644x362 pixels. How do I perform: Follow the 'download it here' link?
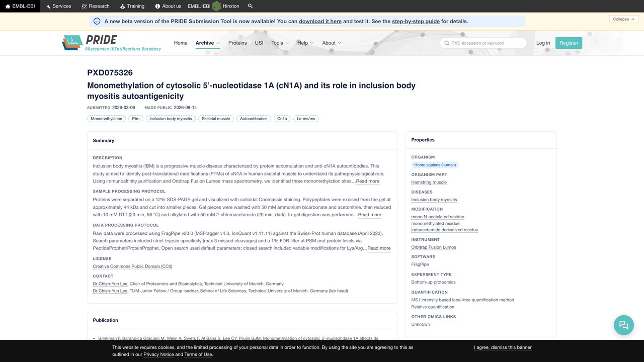point(320,21)
